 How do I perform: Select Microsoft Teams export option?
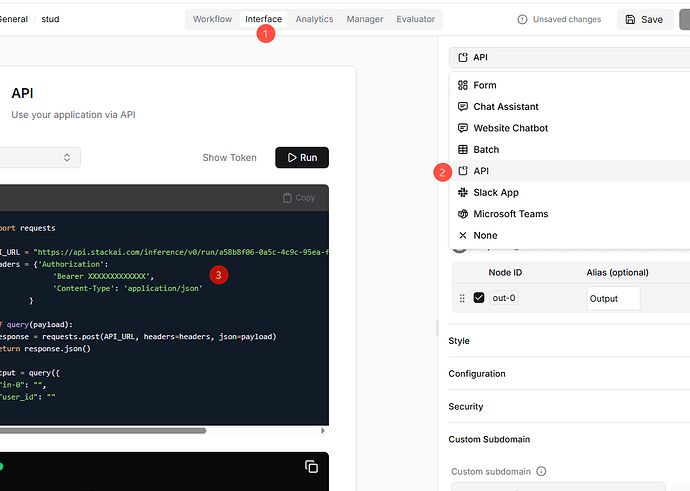569,214
